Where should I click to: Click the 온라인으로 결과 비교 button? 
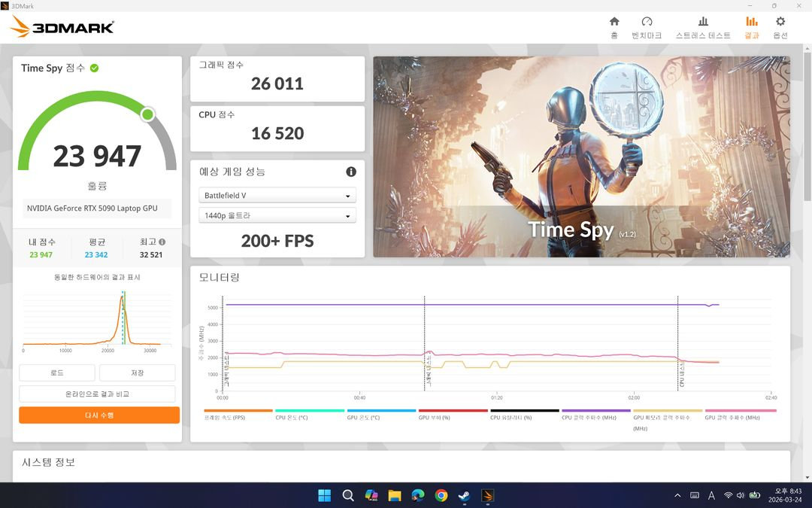coord(99,394)
